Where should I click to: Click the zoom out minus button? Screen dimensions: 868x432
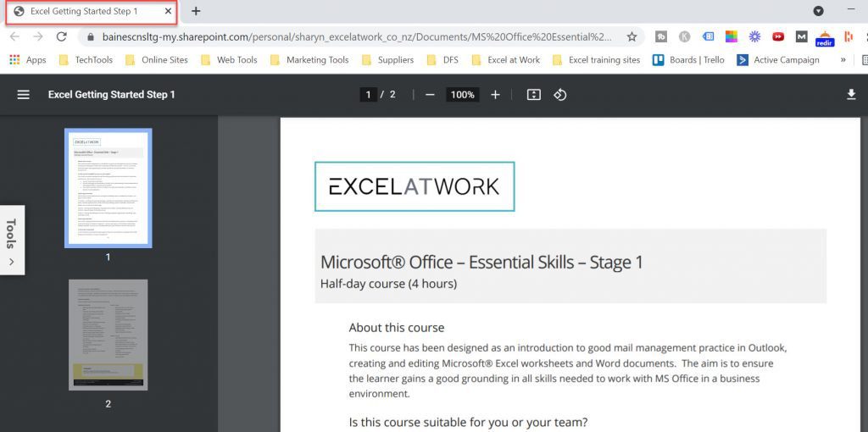tap(430, 95)
